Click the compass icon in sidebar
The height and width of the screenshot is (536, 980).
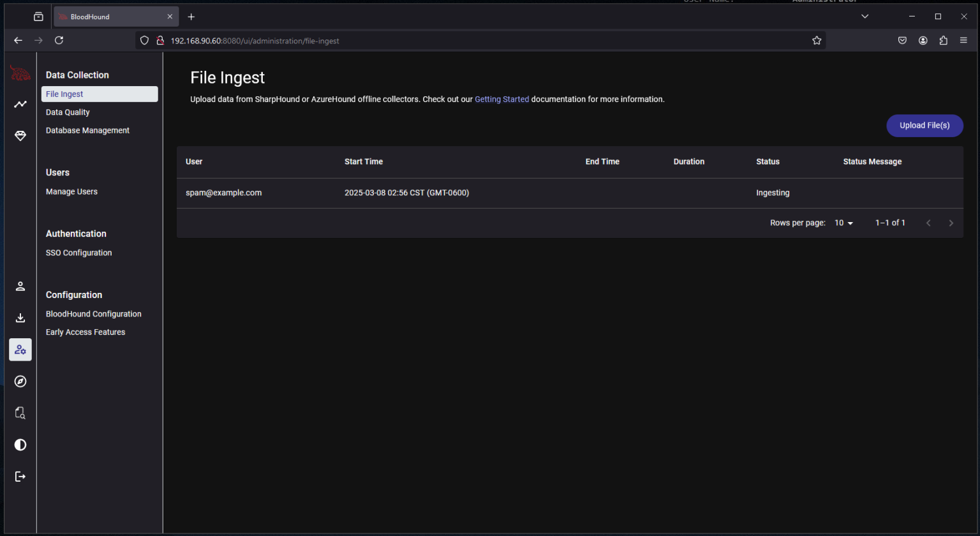[x=20, y=382]
